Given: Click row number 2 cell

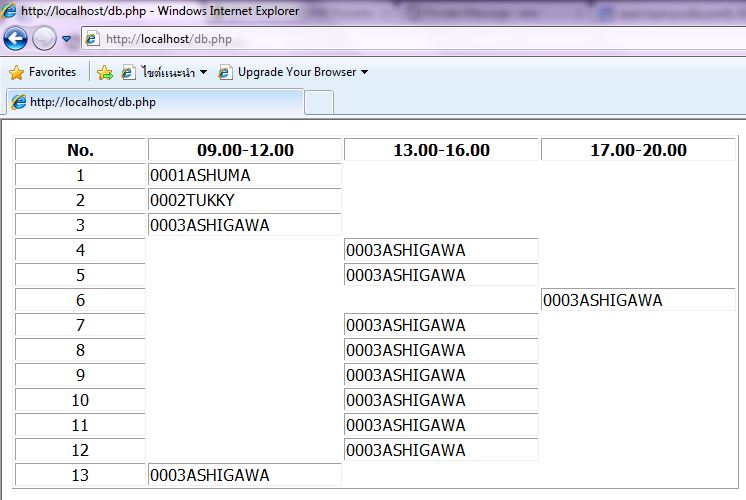Looking at the screenshot, I should (x=80, y=200).
